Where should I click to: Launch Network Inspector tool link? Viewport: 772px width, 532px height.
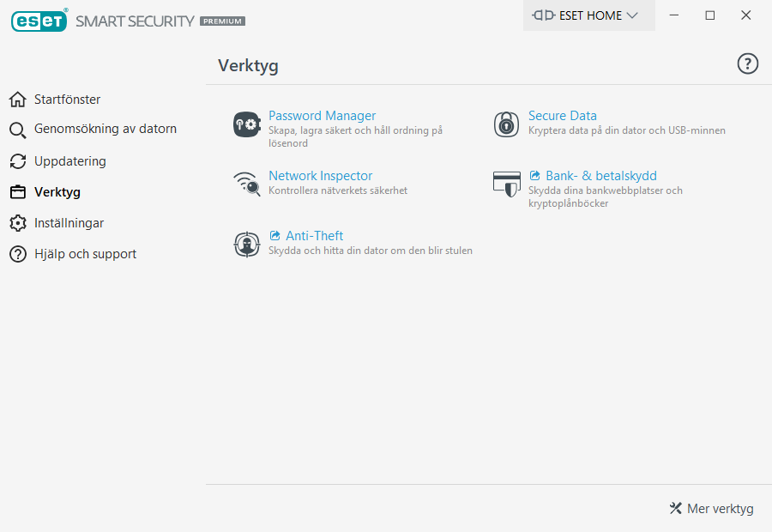(x=320, y=176)
